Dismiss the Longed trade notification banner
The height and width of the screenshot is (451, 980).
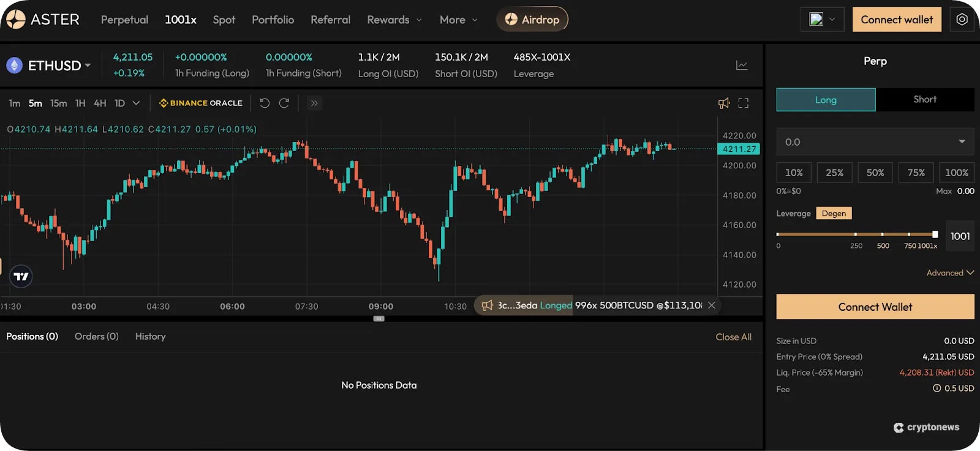tap(712, 305)
